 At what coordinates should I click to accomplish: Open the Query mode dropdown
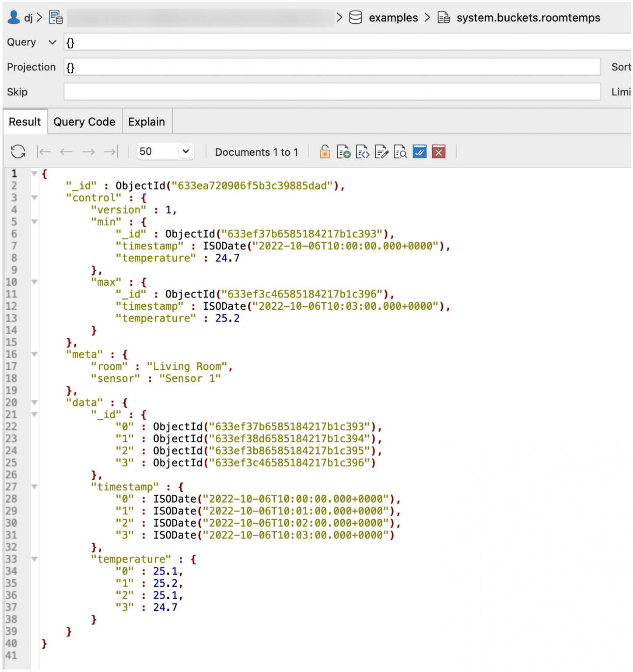pos(52,42)
